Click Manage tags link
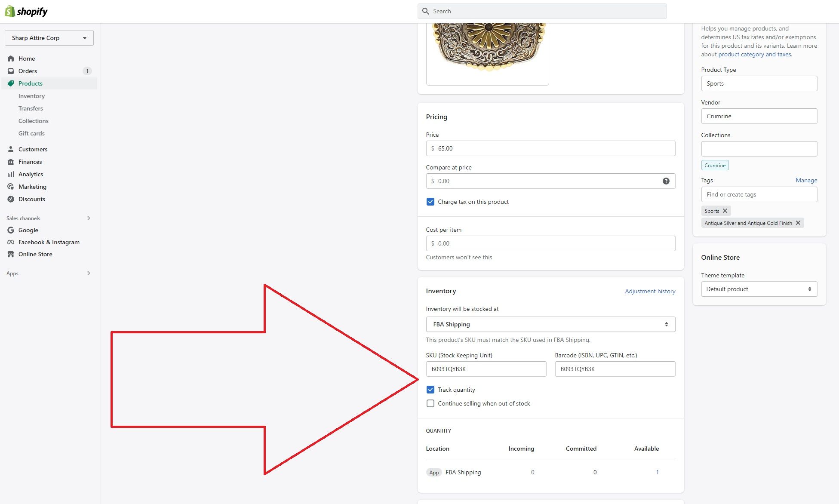Image resolution: width=839 pixels, height=504 pixels. (806, 180)
